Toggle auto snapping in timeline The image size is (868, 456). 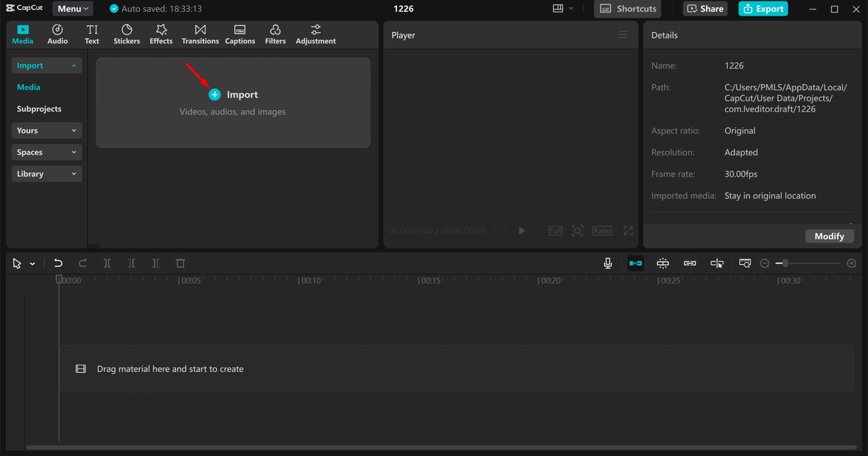point(663,263)
